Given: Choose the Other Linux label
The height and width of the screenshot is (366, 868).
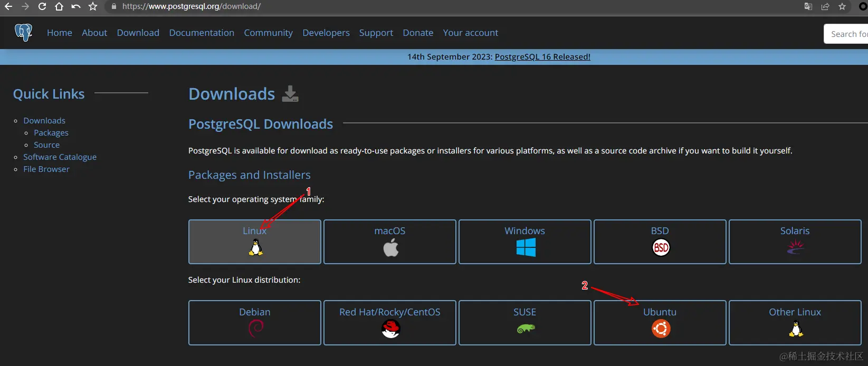Looking at the screenshot, I should click(795, 312).
